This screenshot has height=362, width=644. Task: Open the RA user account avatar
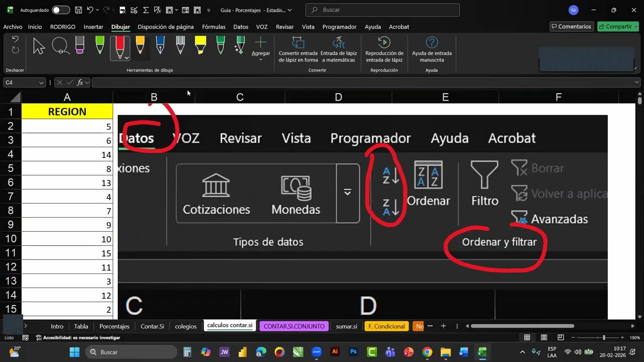point(573,10)
